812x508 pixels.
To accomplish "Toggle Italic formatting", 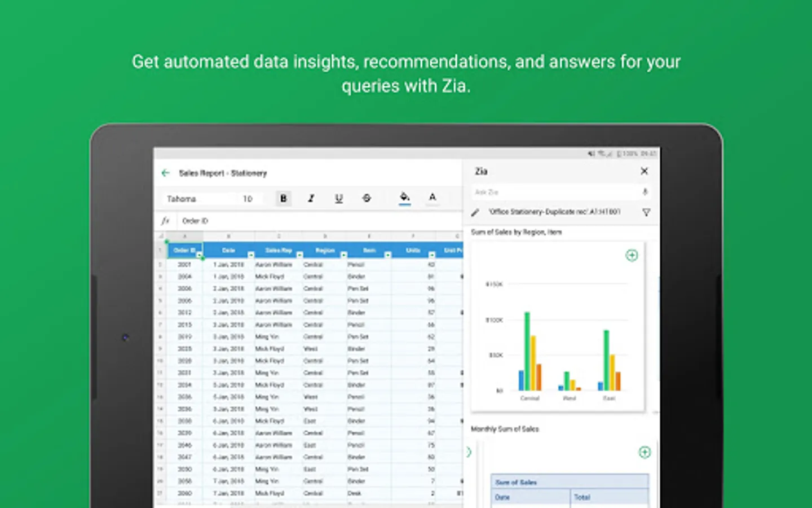I will pos(311,198).
